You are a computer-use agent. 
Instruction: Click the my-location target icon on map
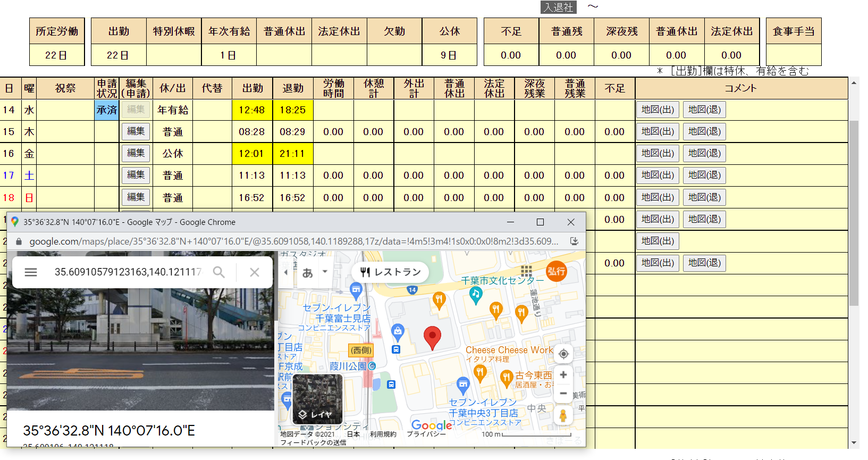click(x=563, y=354)
